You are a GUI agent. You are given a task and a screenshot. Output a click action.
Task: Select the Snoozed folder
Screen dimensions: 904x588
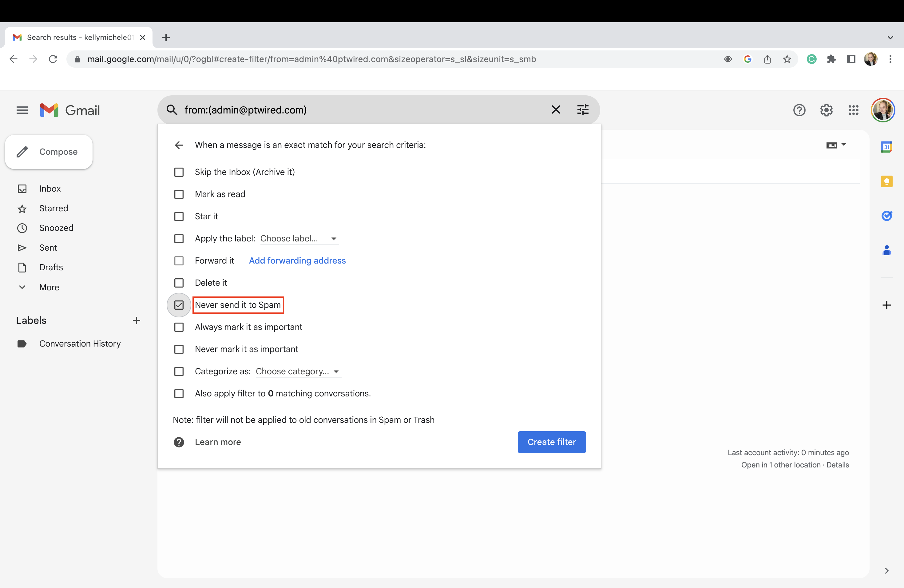coord(56,228)
